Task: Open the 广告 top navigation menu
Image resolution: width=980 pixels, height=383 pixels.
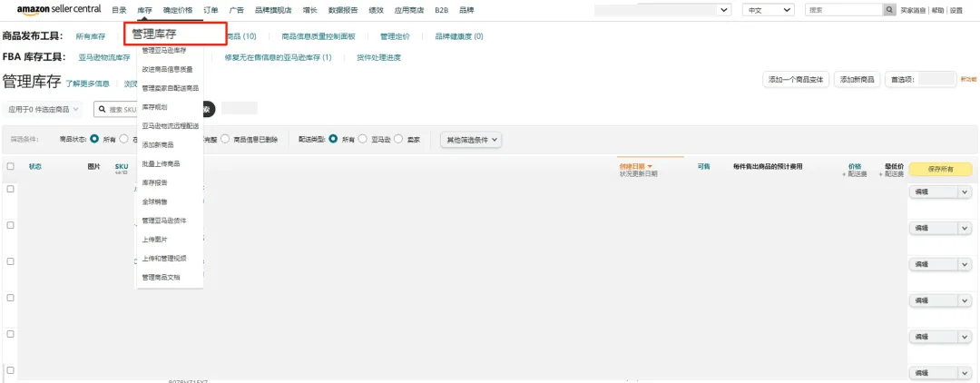Action: [236, 10]
